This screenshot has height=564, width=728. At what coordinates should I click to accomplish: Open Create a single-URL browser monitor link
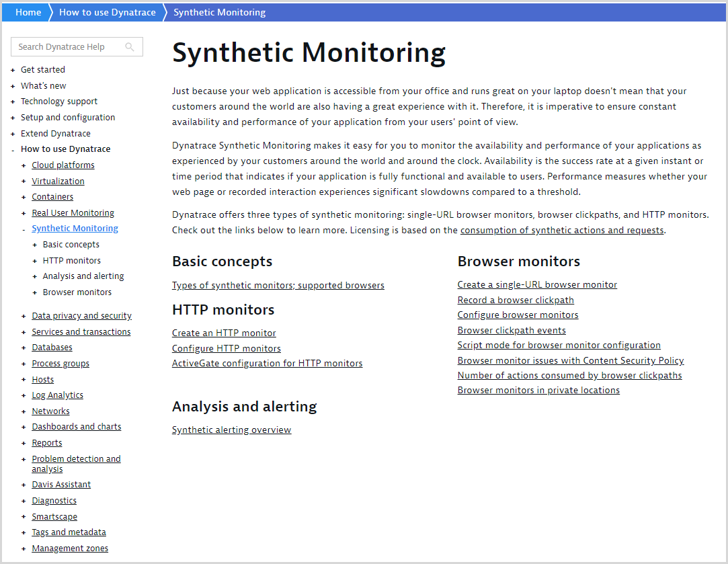tap(537, 284)
